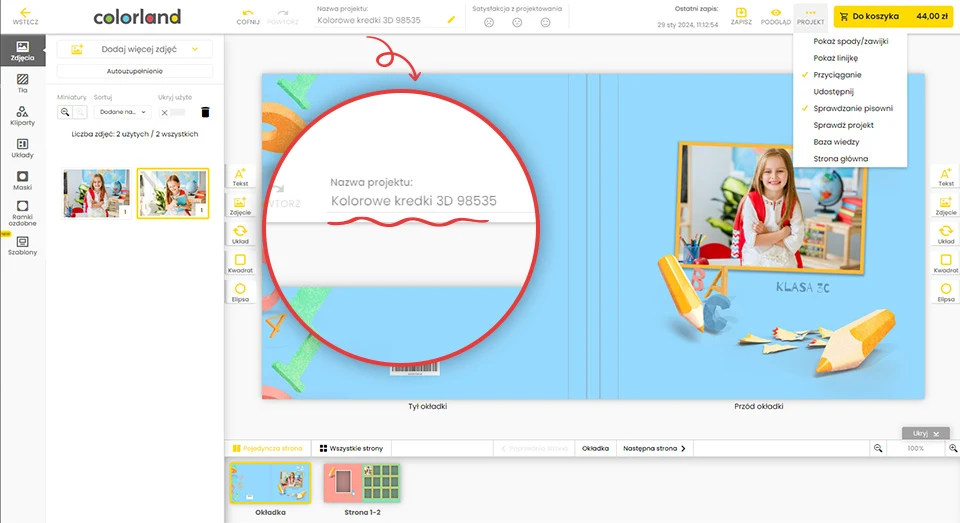
Task: Click the colorland logo
Action: (x=137, y=17)
